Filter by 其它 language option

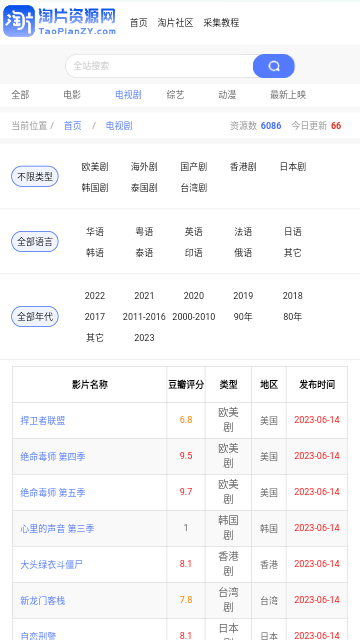(x=293, y=253)
